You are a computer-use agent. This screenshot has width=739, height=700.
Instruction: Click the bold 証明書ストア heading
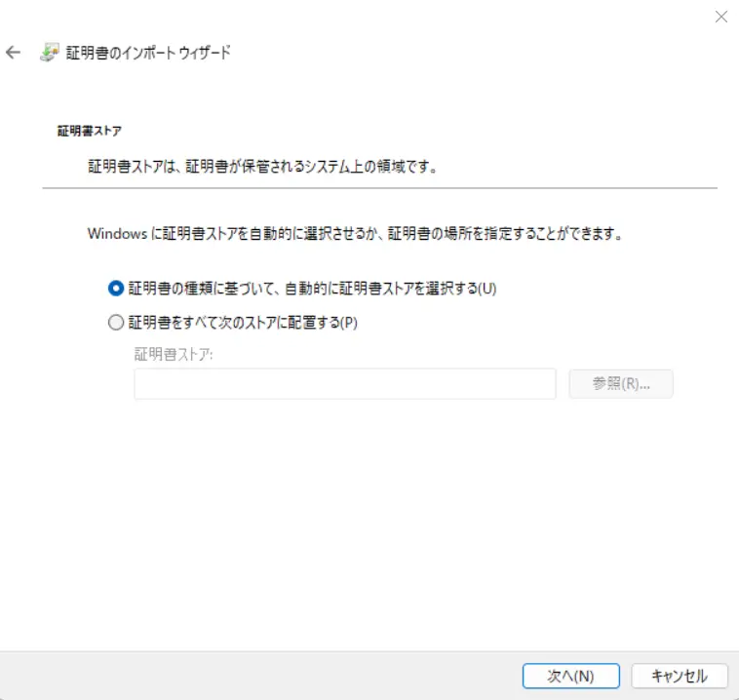pos(90,131)
